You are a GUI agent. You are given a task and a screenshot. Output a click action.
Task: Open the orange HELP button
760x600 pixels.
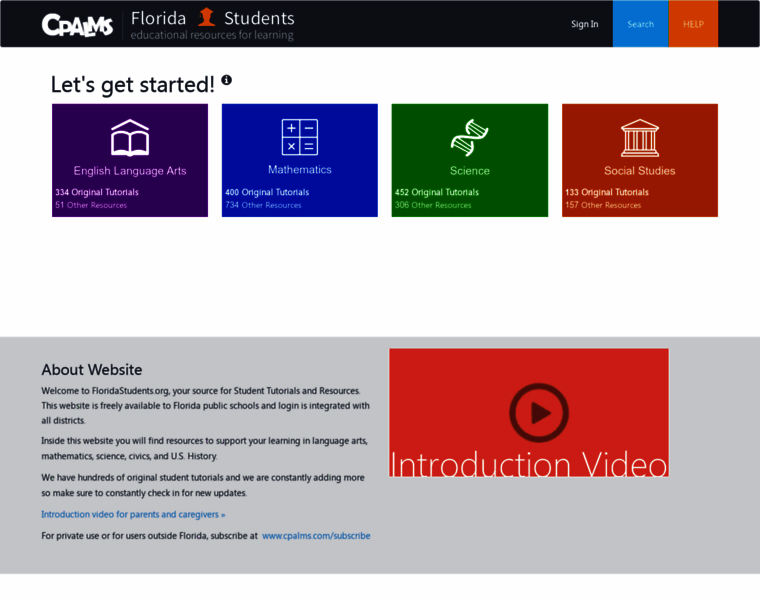pos(693,24)
